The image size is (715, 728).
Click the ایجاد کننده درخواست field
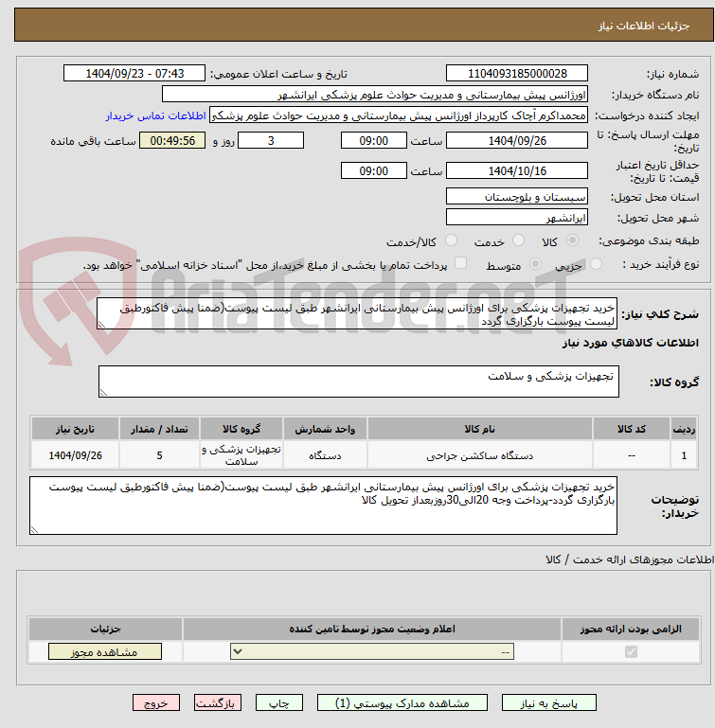pyautogui.click(x=399, y=115)
